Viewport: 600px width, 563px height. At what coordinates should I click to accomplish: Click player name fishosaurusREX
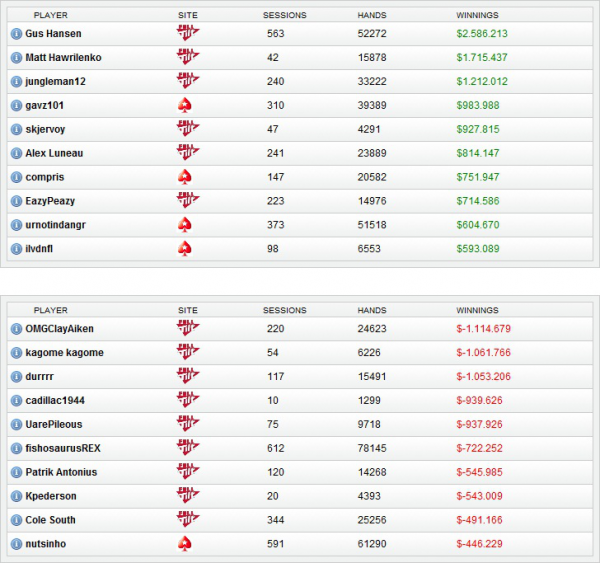(63, 448)
